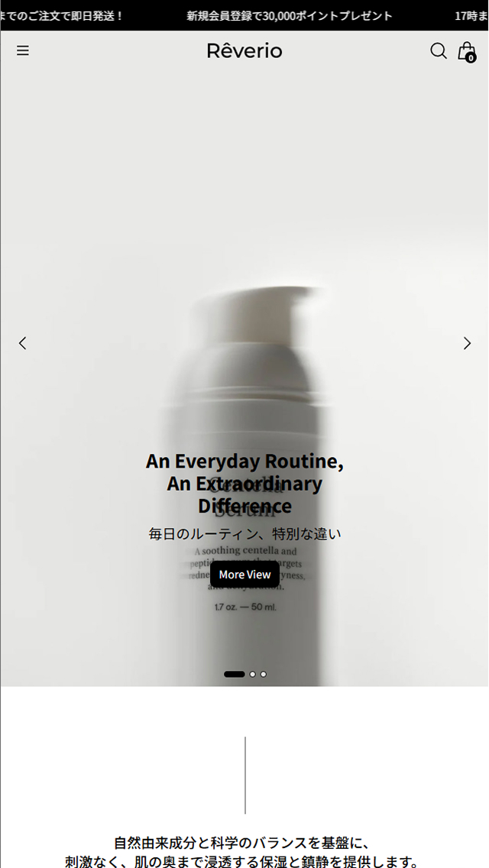The width and height of the screenshot is (489, 868).
Task: Open the hamburger navigation menu
Action: (x=23, y=51)
